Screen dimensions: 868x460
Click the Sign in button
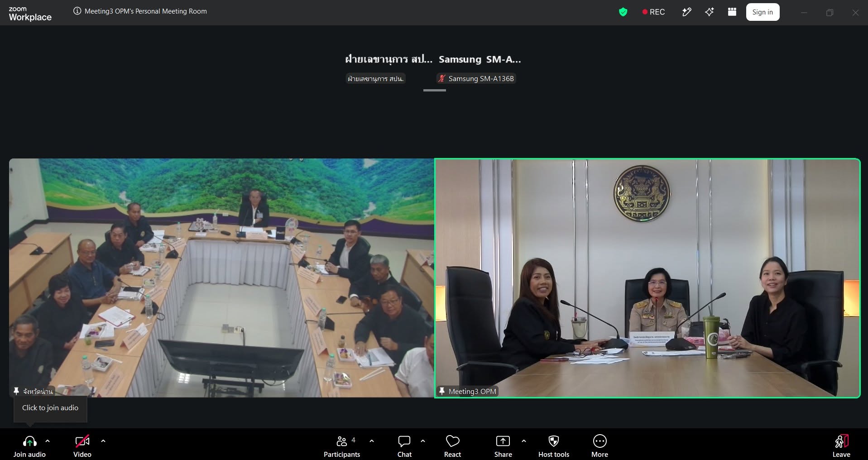pyautogui.click(x=762, y=12)
